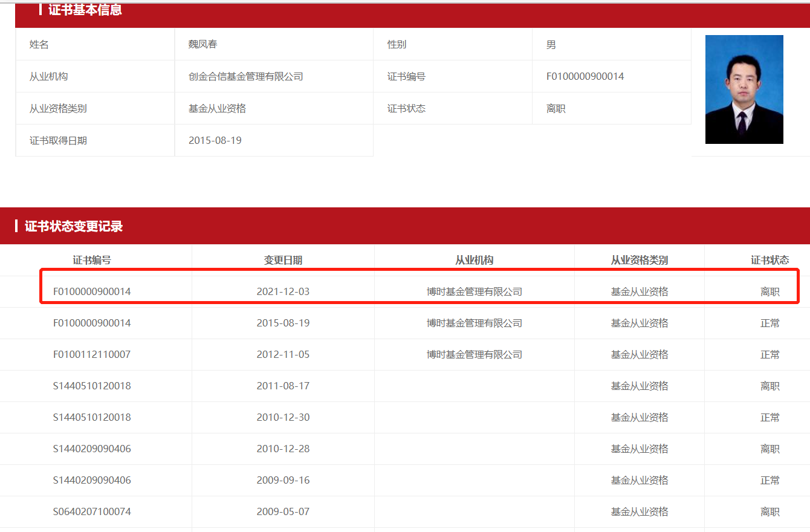810x532 pixels.
Task: Click the 证书取得日期 label
Action: coord(58,141)
